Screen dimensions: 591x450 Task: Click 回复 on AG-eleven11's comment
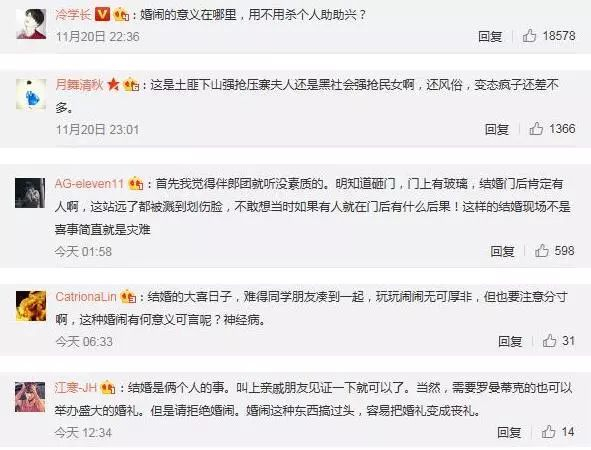[502, 251]
